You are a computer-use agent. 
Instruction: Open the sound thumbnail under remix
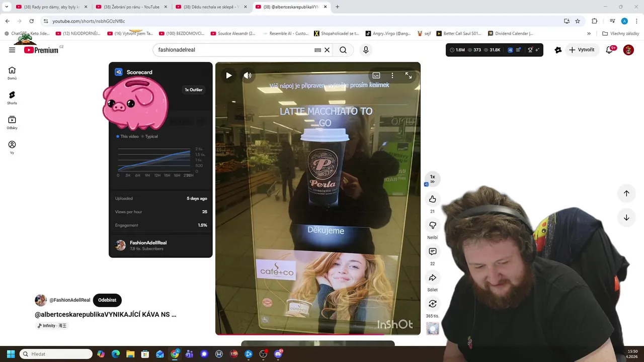click(x=432, y=329)
